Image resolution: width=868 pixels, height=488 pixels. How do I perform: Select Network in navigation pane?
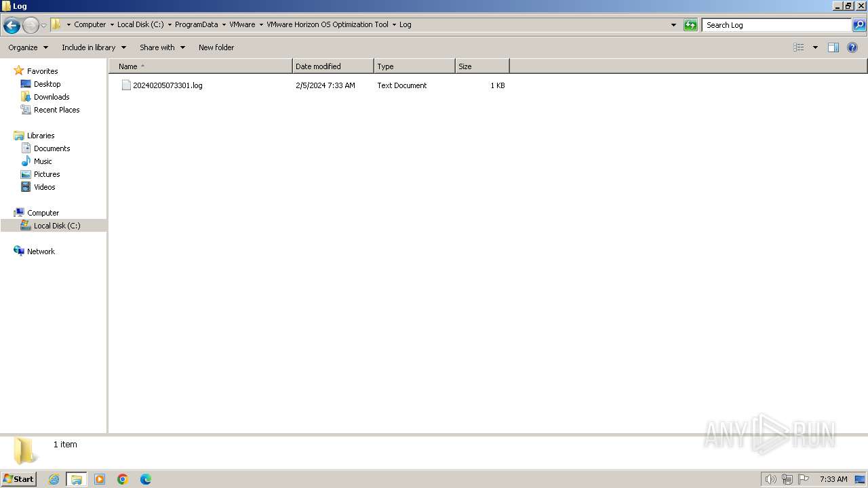(41, 251)
